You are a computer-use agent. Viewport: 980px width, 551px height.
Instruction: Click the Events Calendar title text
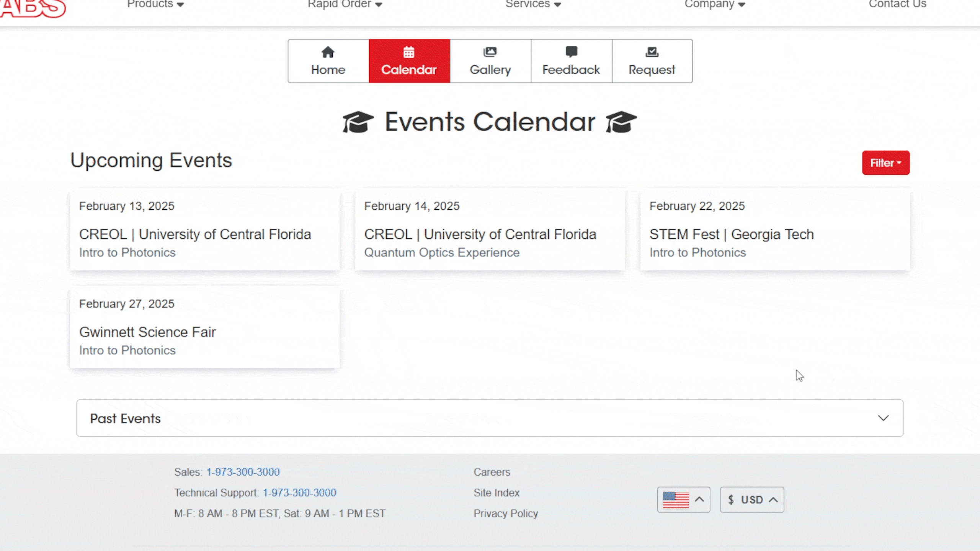tap(490, 122)
